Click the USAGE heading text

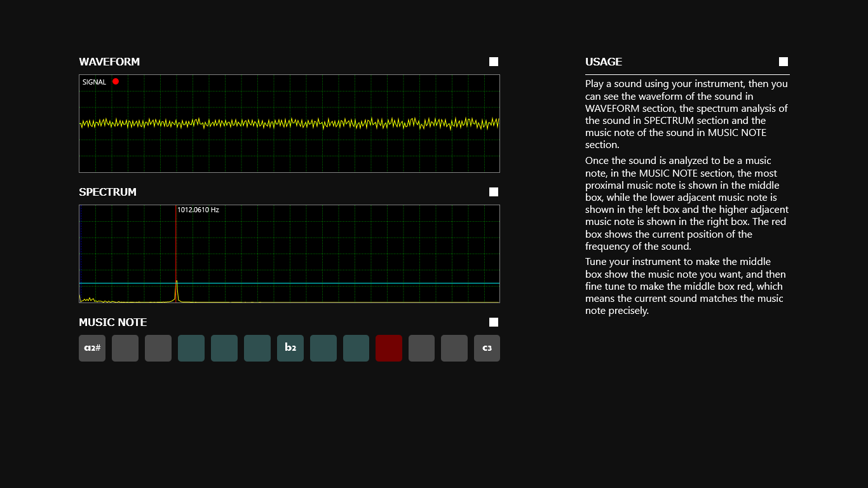[603, 62]
